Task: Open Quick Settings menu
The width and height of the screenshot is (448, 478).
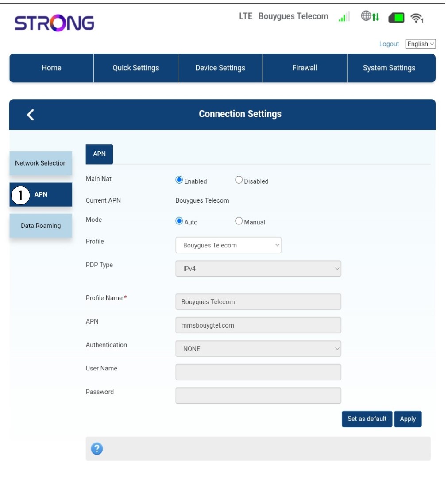Action: (136, 68)
